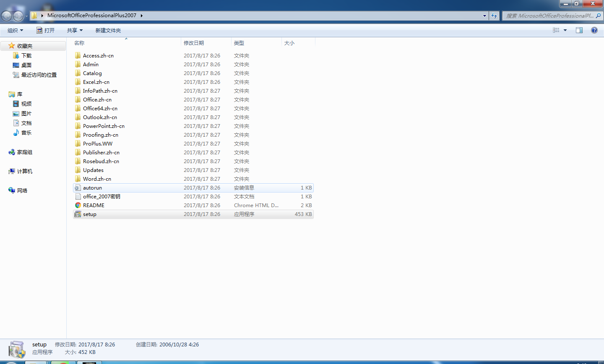Select the Word.zh-cn folder name
Screen dimensions: 604x364
pos(97,179)
